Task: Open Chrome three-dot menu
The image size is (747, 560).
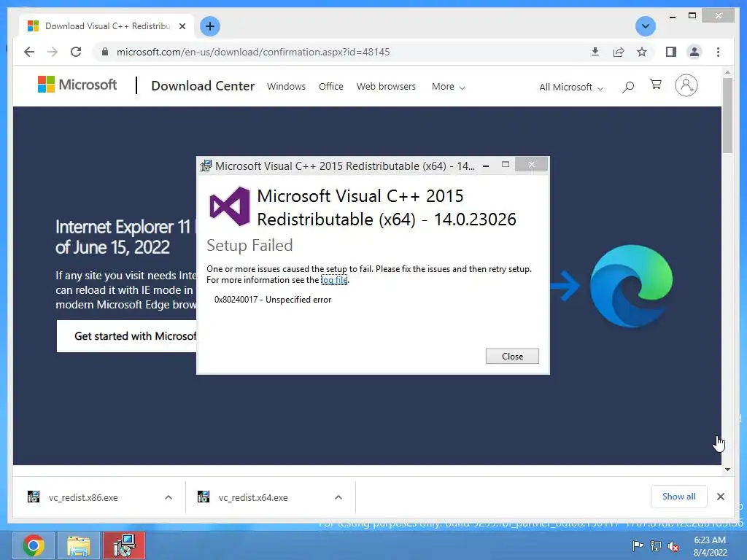Action: coord(718,52)
